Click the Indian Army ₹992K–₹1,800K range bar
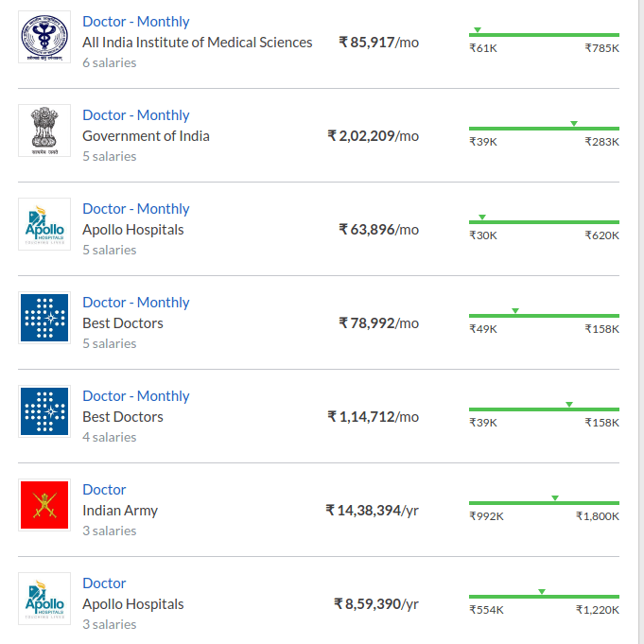This screenshot has width=644, height=644. pos(544,503)
